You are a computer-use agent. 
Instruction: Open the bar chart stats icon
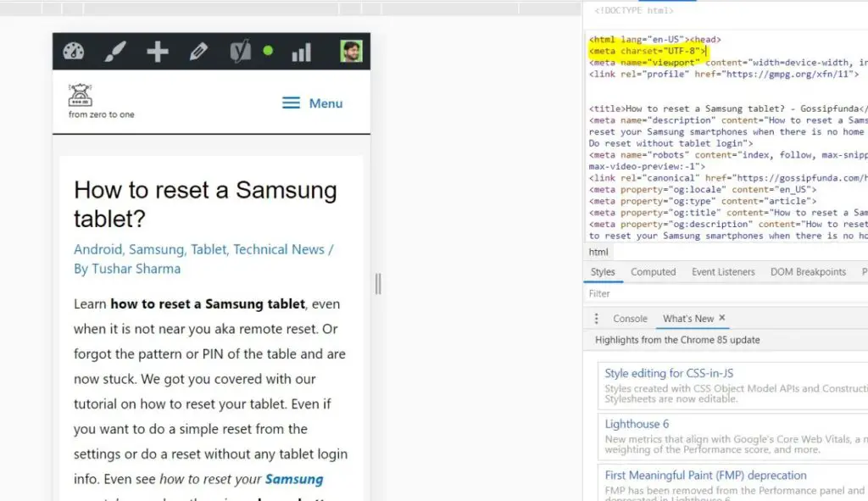click(301, 52)
